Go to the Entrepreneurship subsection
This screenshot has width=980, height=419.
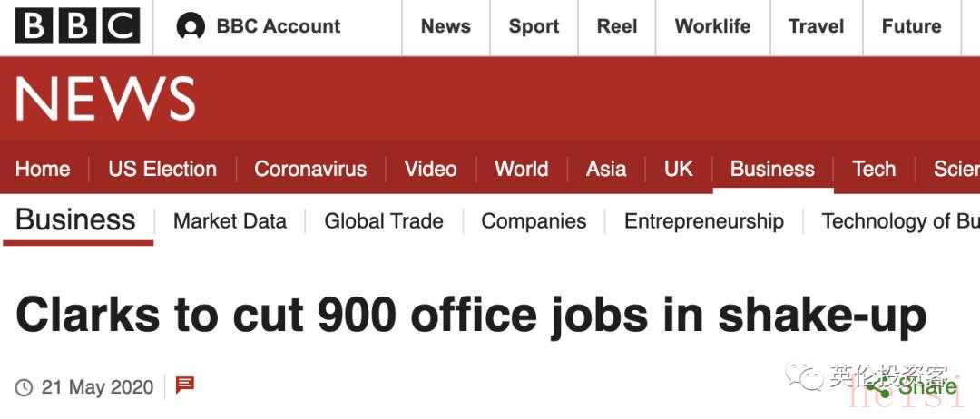704,221
